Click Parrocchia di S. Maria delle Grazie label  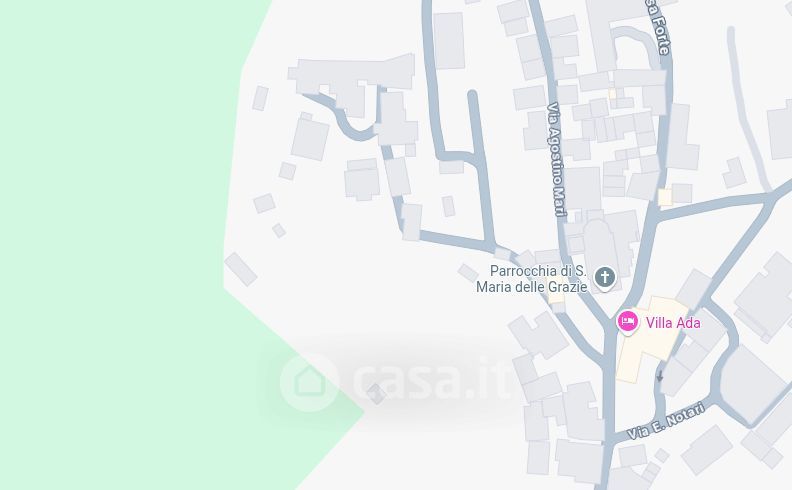(532, 279)
